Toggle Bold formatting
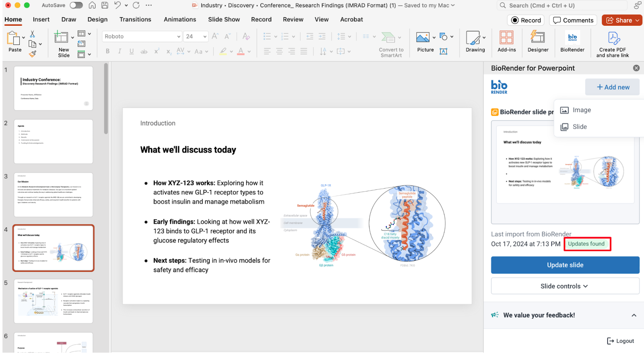The height and width of the screenshot is (354, 644). (x=107, y=51)
